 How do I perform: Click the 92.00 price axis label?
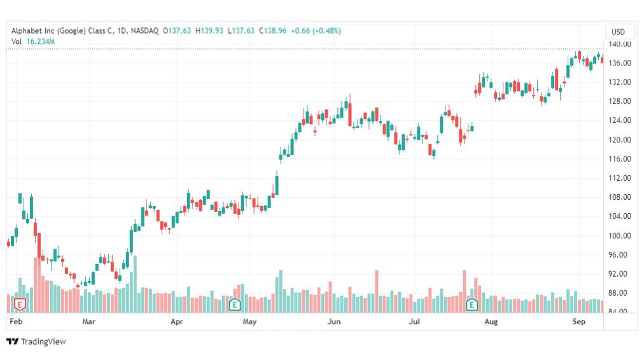[618, 273]
